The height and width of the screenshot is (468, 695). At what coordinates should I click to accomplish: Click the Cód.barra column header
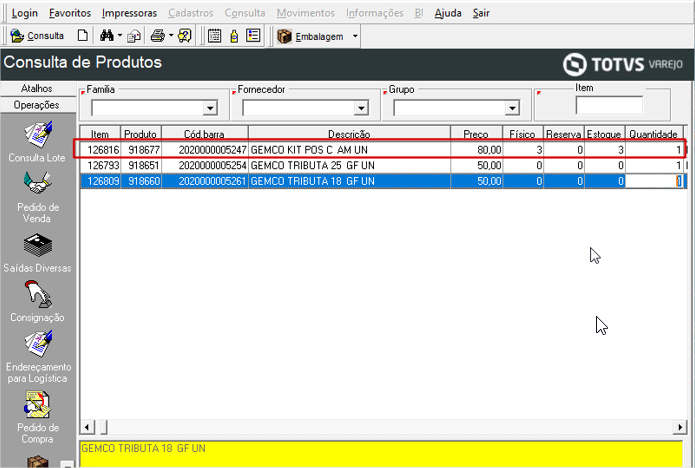205,134
